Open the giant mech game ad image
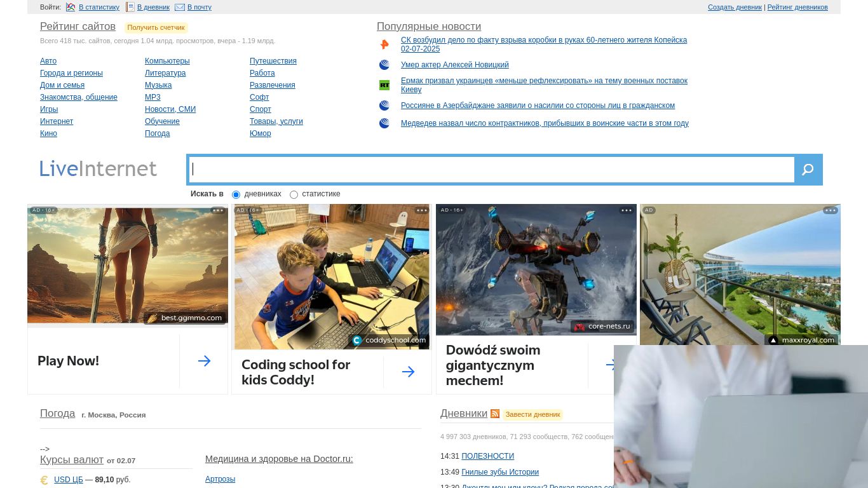 coord(536,269)
